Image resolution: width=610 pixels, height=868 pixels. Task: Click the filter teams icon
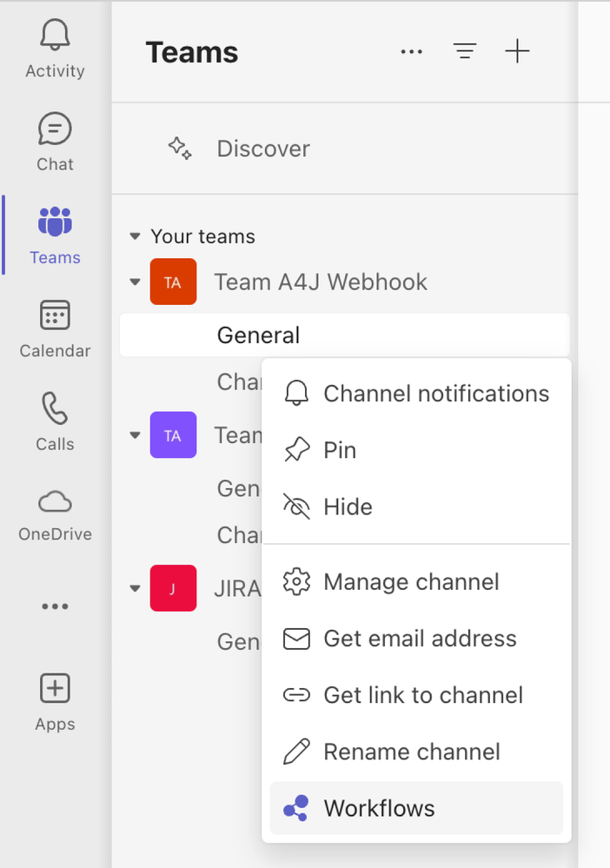(465, 51)
